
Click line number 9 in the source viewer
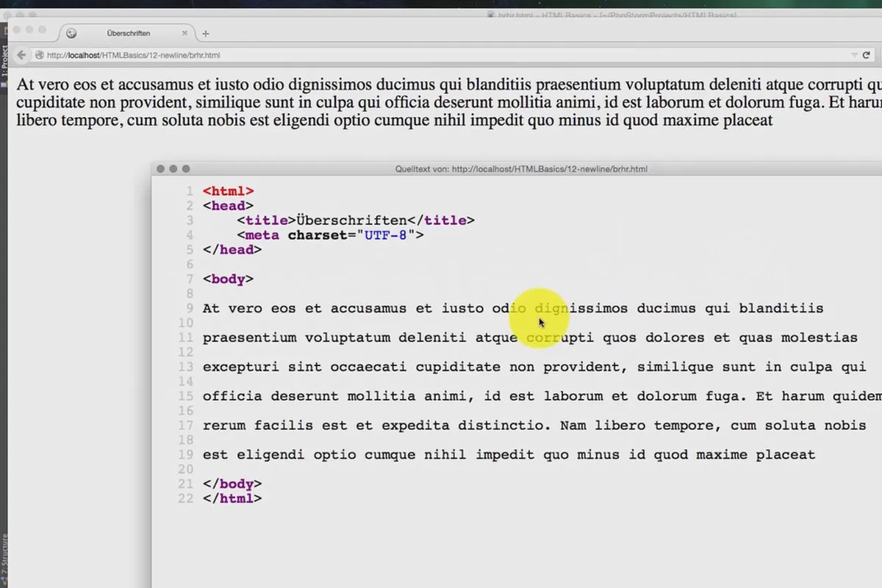189,308
